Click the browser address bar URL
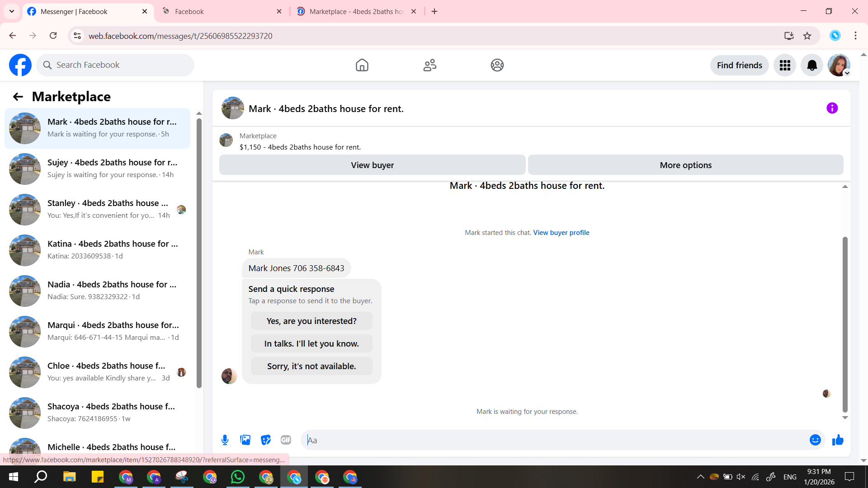Viewport: 868px width, 488px height. [x=180, y=36]
